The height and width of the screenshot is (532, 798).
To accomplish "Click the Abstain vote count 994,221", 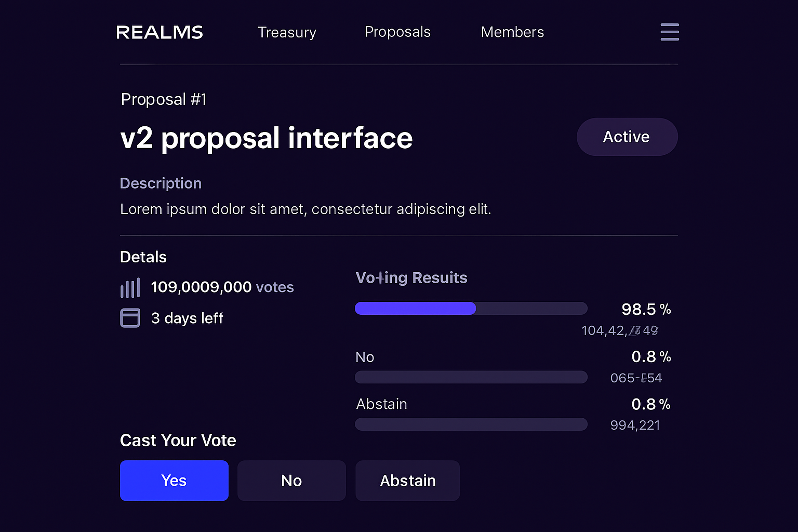I will click(635, 425).
